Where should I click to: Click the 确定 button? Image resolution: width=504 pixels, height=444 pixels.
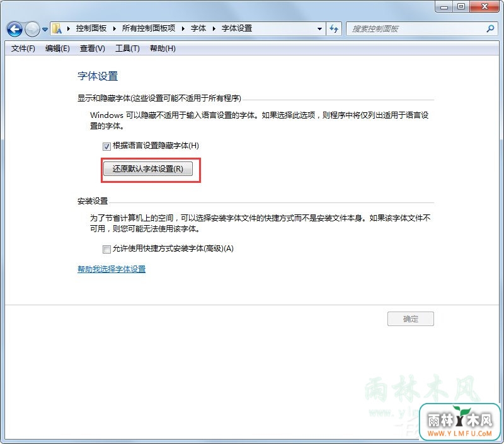(x=411, y=319)
